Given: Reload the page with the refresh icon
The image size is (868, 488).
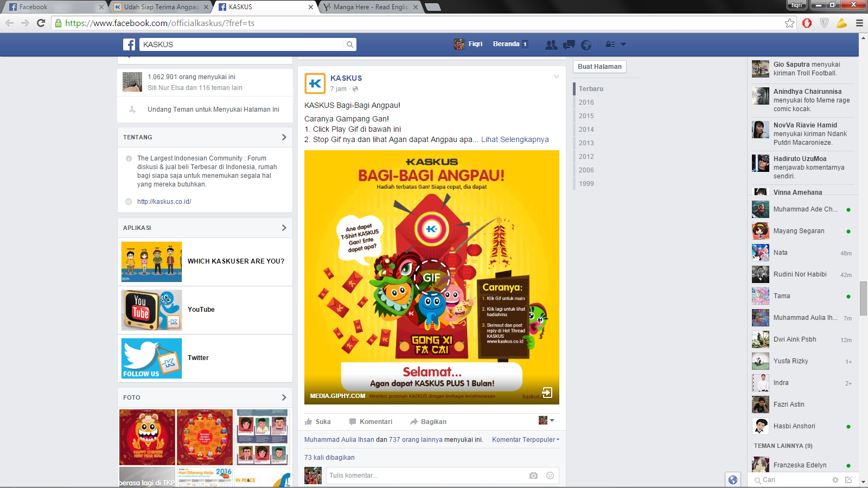Looking at the screenshot, I should click(41, 23).
